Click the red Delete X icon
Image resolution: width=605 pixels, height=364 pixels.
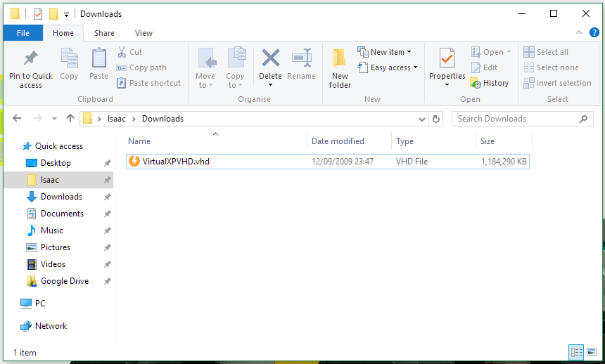point(270,58)
